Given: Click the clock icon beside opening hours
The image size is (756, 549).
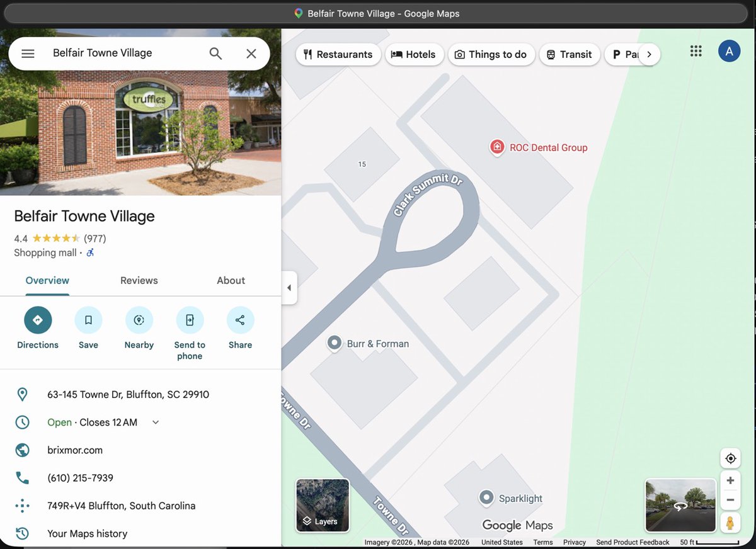Looking at the screenshot, I should 22,422.
